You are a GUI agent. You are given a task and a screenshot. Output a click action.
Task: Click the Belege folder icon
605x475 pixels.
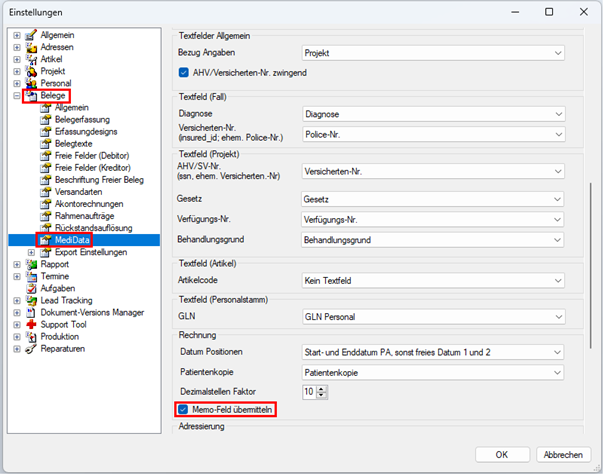[32, 95]
